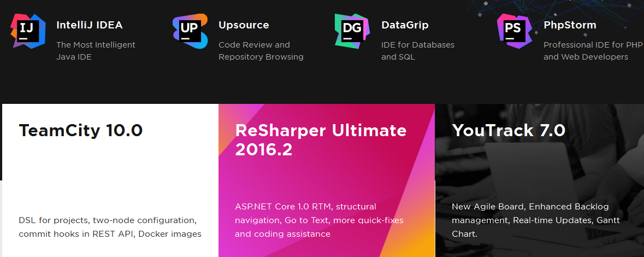Visit the PhpStorm product title link
Viewport: 644px width, 257px height.
point(570,25)
